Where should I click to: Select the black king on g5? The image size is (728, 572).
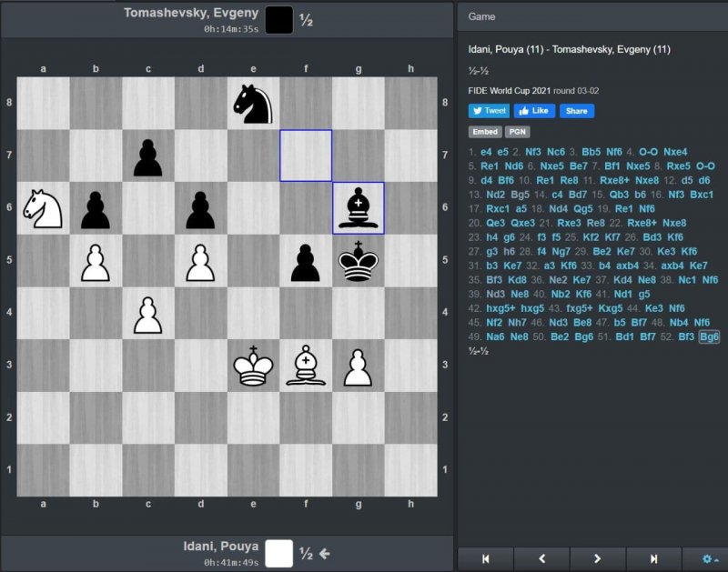[x=359, y=261]
